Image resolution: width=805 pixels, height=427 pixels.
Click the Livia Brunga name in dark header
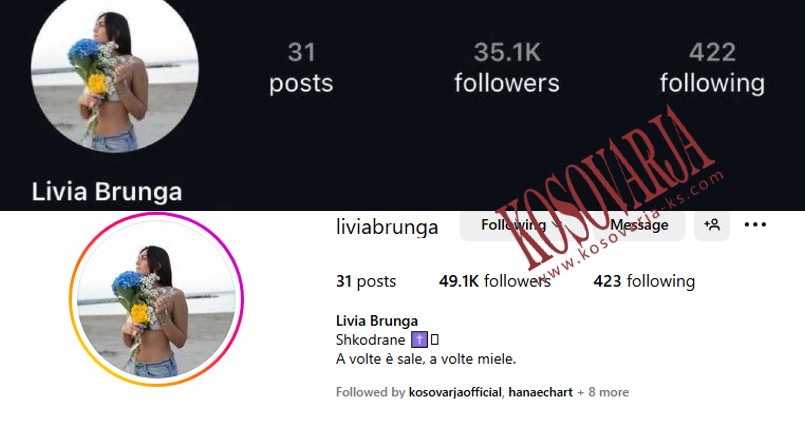107,192
